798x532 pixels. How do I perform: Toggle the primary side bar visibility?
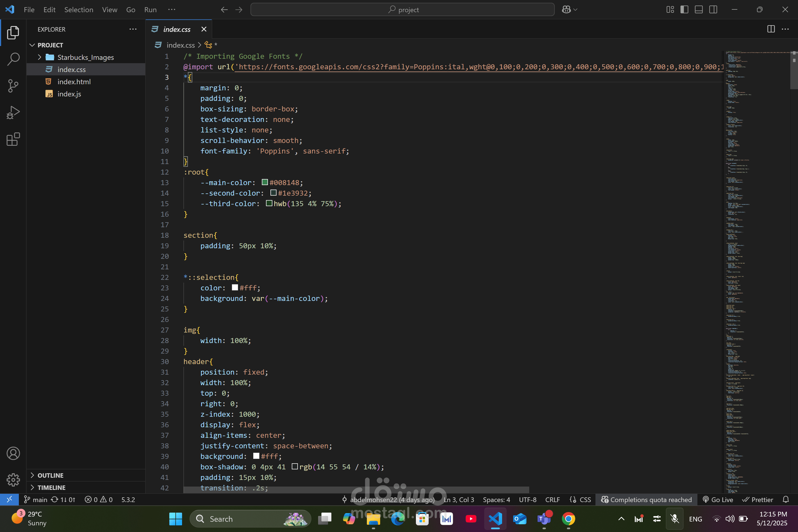[684, 9]
